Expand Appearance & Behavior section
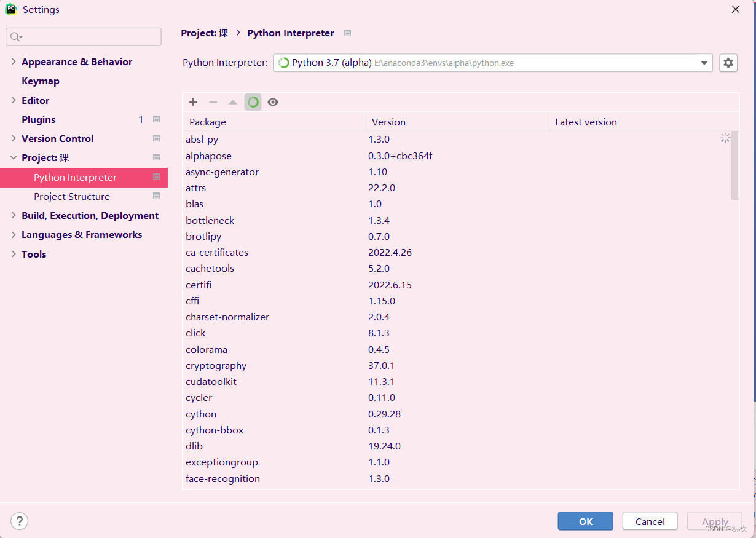This screenshot has height=538, width=756. [14, 61]
